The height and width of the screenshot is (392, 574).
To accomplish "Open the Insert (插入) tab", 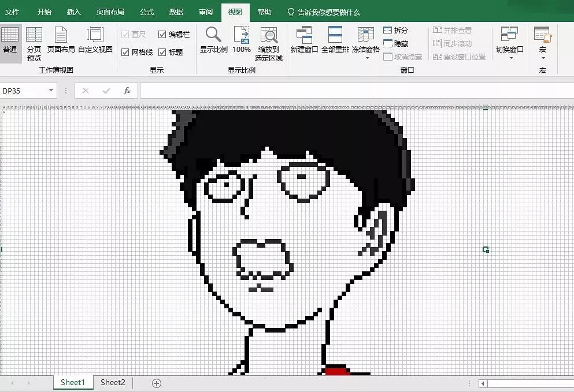I will coord(73,12).
